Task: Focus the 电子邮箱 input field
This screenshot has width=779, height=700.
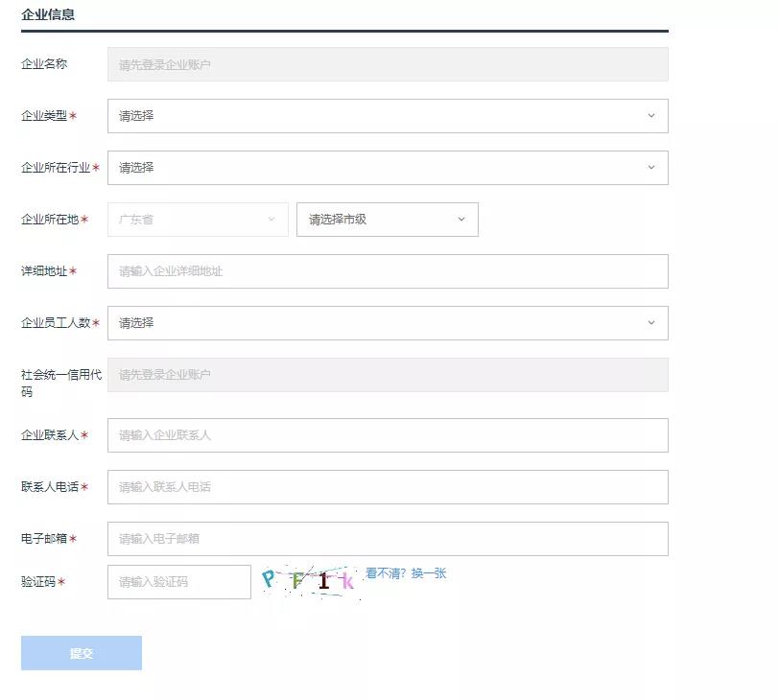Action: (388, 538)
